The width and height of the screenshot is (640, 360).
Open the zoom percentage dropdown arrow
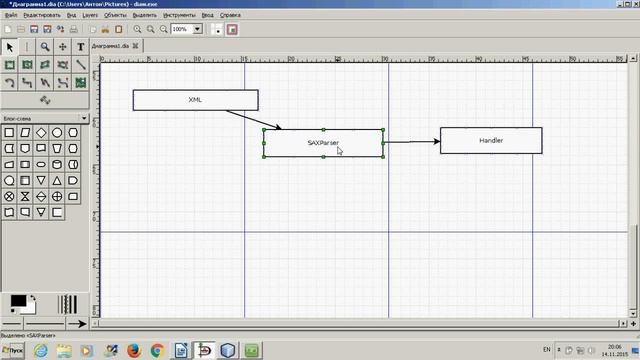(198, 29)
